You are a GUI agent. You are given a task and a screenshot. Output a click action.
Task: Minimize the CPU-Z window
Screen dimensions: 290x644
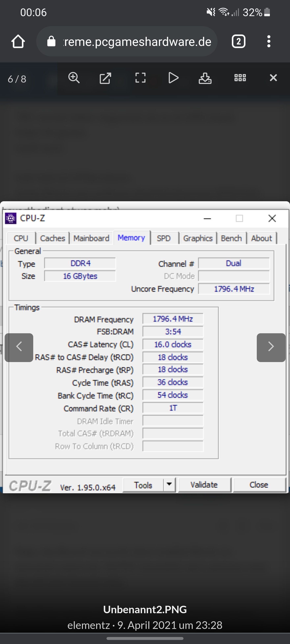[207, 219]
